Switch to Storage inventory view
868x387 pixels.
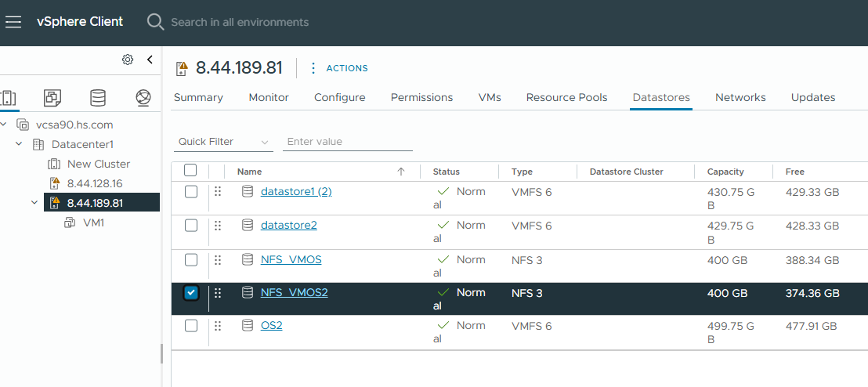[98, 98]
